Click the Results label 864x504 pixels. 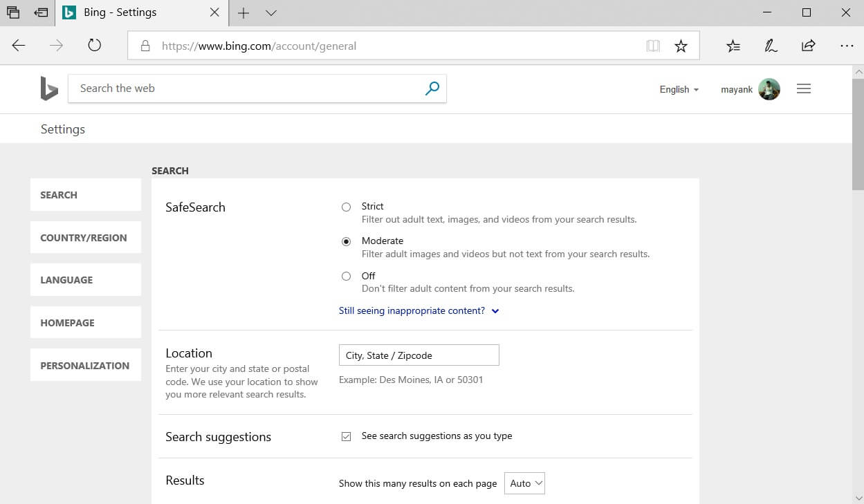pos(185,480)
